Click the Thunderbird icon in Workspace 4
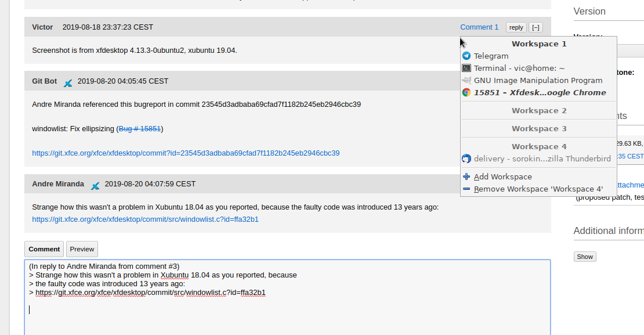The width and height of the screenshot is (644, 335). click(466, 159)
